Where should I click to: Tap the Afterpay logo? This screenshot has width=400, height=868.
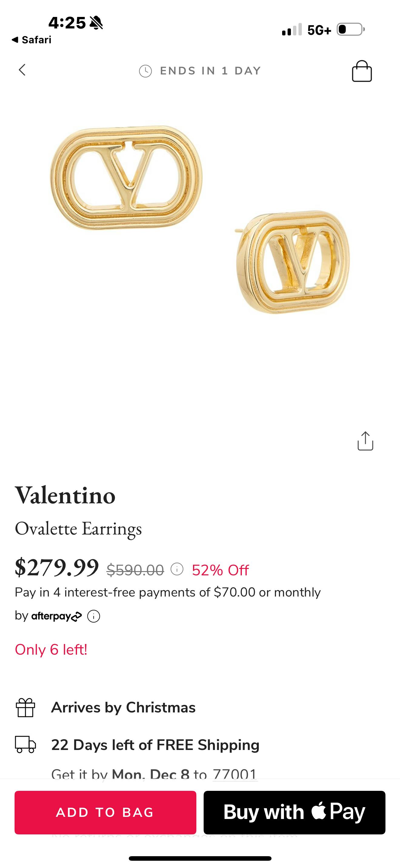56,616
